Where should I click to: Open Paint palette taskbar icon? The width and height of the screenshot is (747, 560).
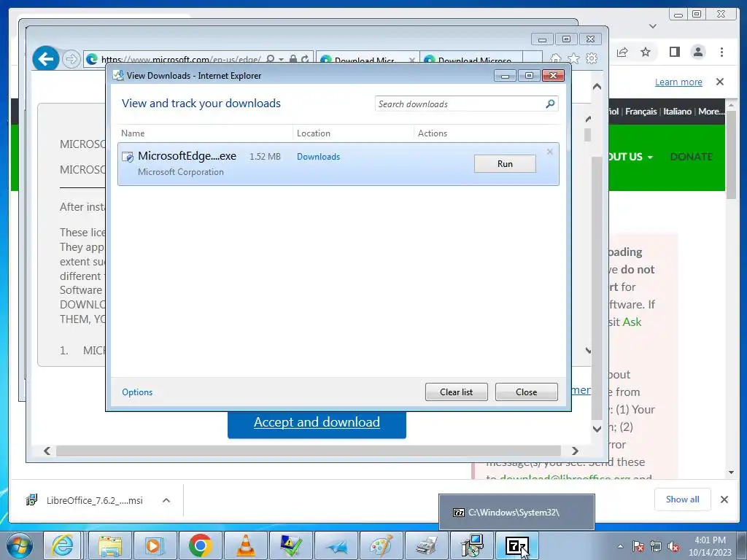[x=381, y=545]
